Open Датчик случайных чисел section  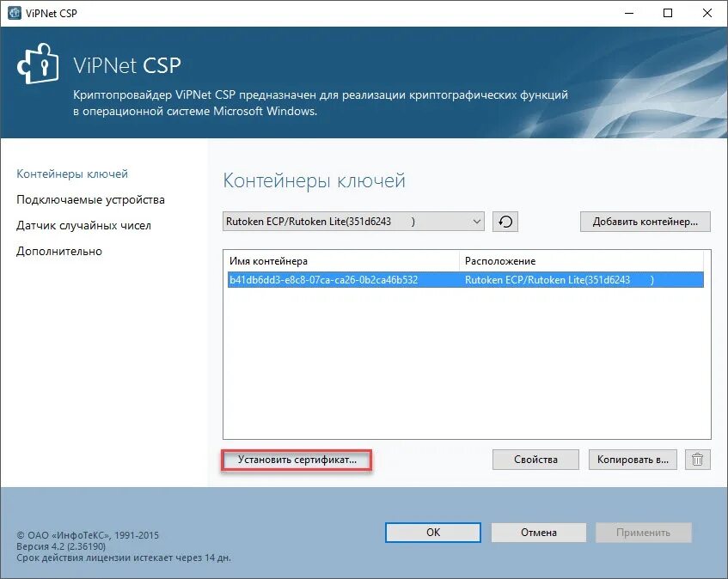83,225
